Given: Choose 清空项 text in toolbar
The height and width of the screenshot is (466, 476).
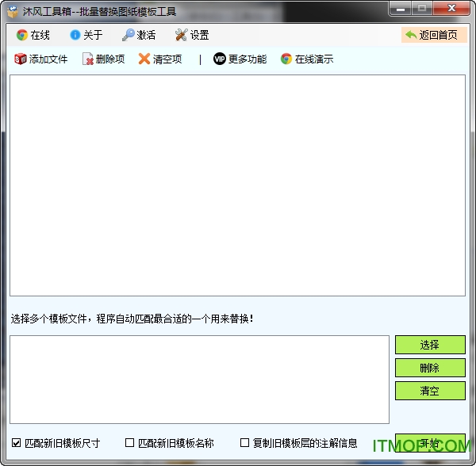Looking at the screenshot, I should [167, 59].
